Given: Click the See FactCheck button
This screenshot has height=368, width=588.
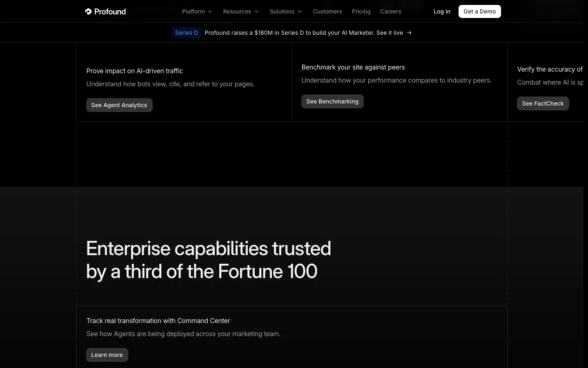Looking at the screenshot, I should 543,103.
